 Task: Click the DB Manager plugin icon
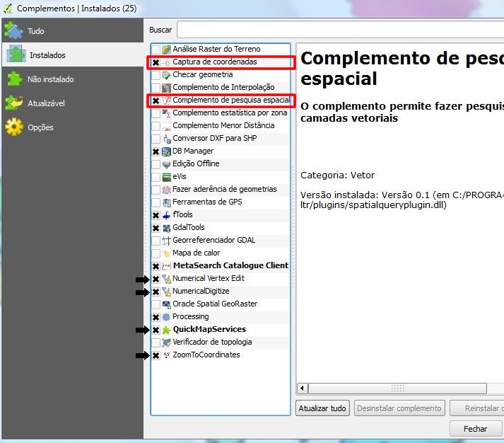pyautogui.click(x=166, y=151)
